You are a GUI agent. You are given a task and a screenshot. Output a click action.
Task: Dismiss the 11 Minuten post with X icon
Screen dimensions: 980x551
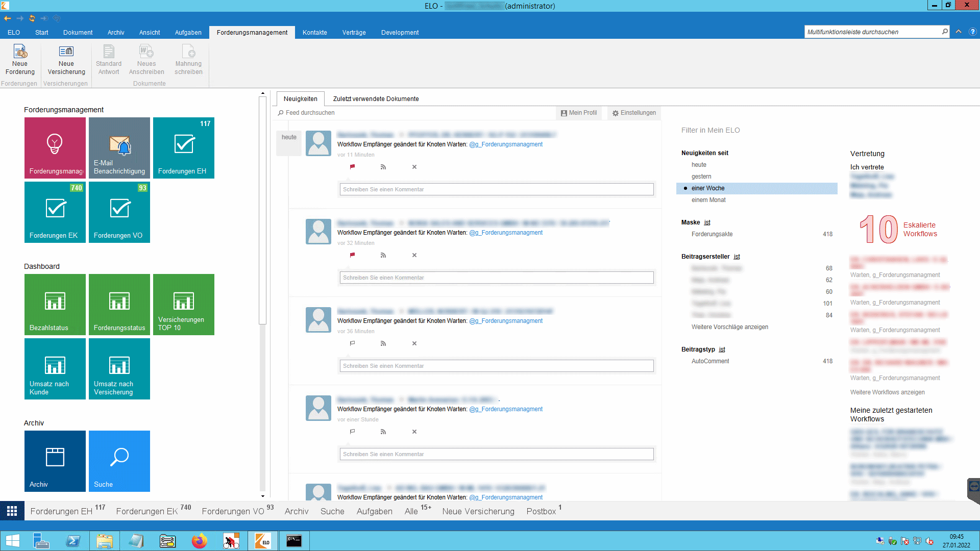(414, 167)
